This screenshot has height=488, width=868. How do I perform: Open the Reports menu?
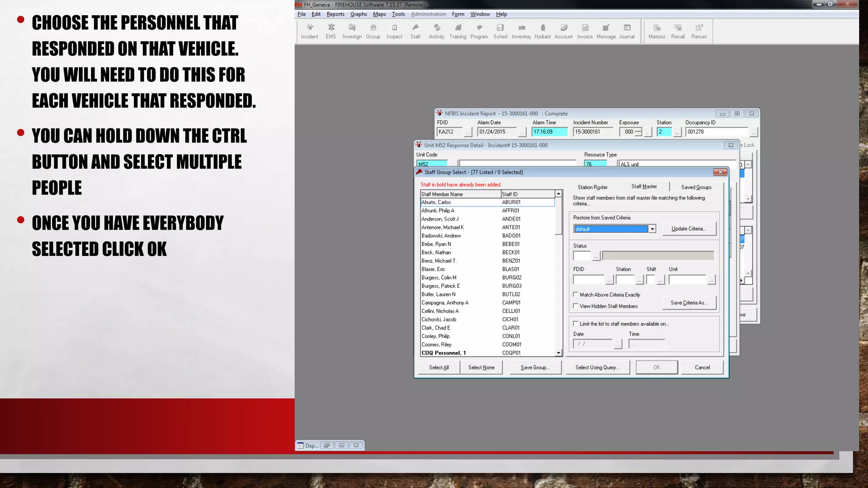point(335,14)
